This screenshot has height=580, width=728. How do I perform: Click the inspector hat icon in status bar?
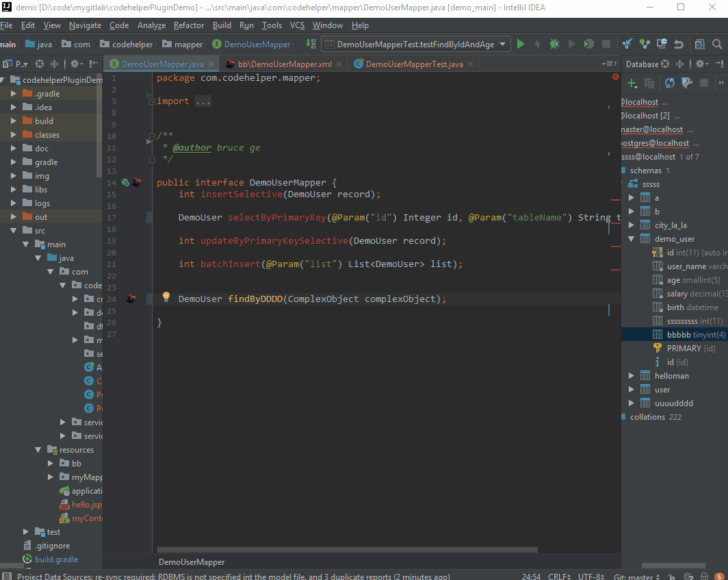704,577
